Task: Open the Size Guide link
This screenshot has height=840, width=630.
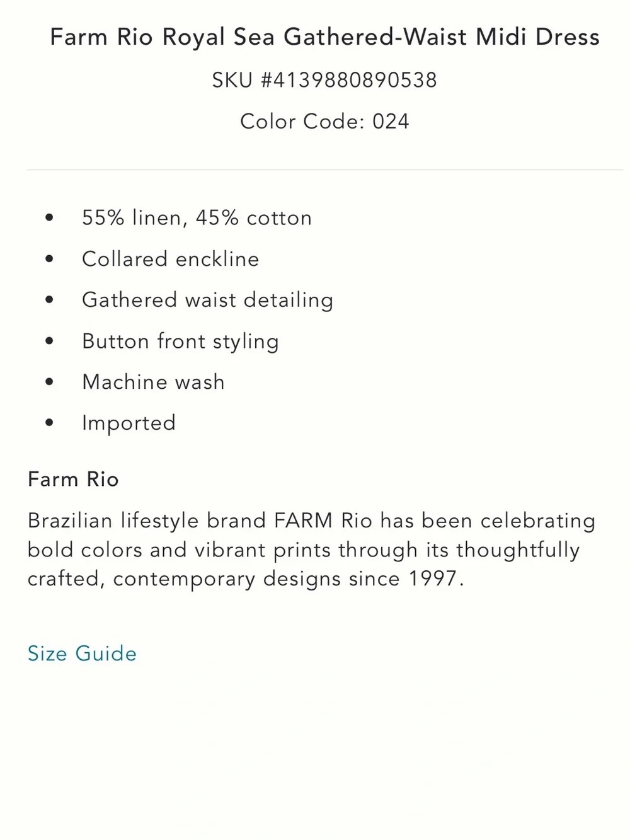Action: pyautogui.click(x=82, y=653)
